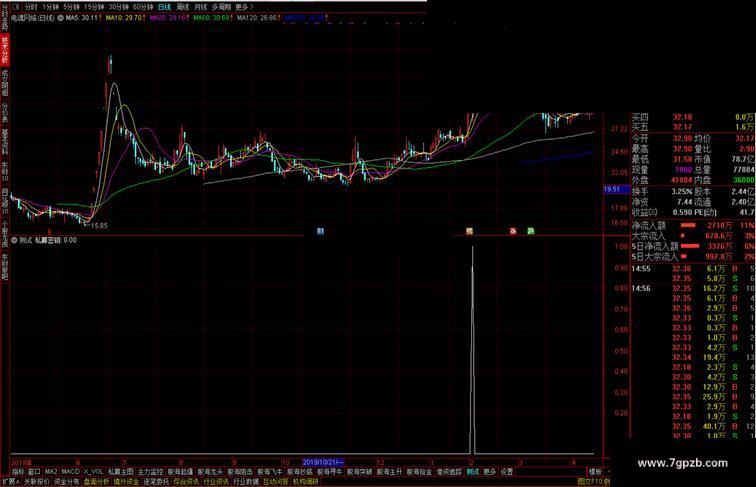This screenshot has height=487, width=756.
Task: Click the 15.85 low price label
Action: (99, 225)
